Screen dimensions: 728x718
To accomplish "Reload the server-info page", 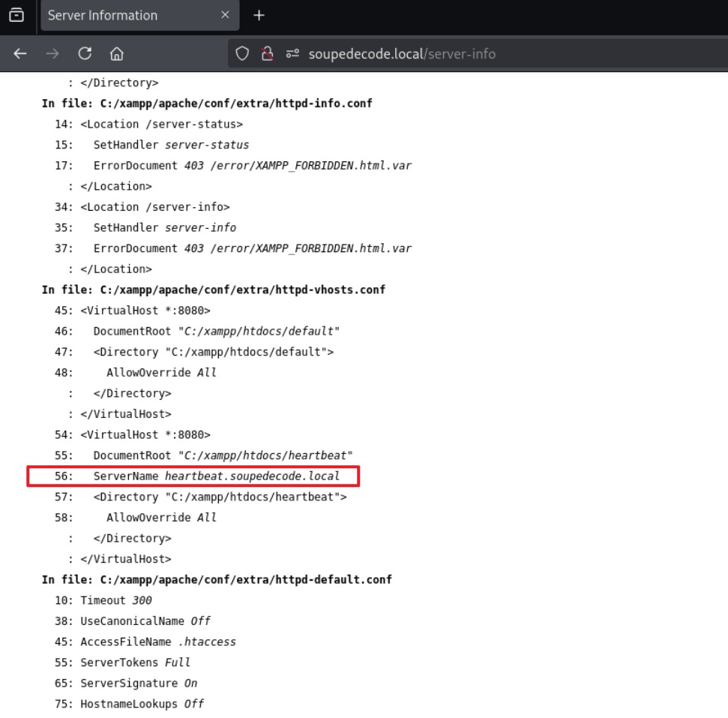I will [x=85, y=53].
